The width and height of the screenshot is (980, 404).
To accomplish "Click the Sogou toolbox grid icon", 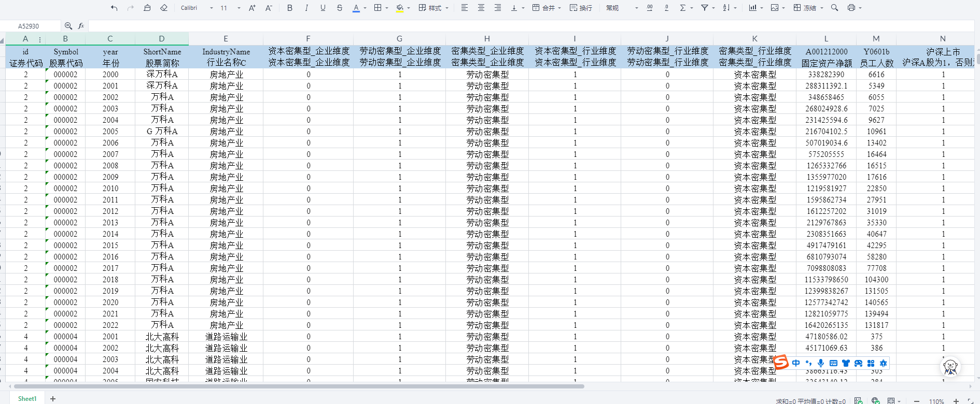I will coord(871,363).
